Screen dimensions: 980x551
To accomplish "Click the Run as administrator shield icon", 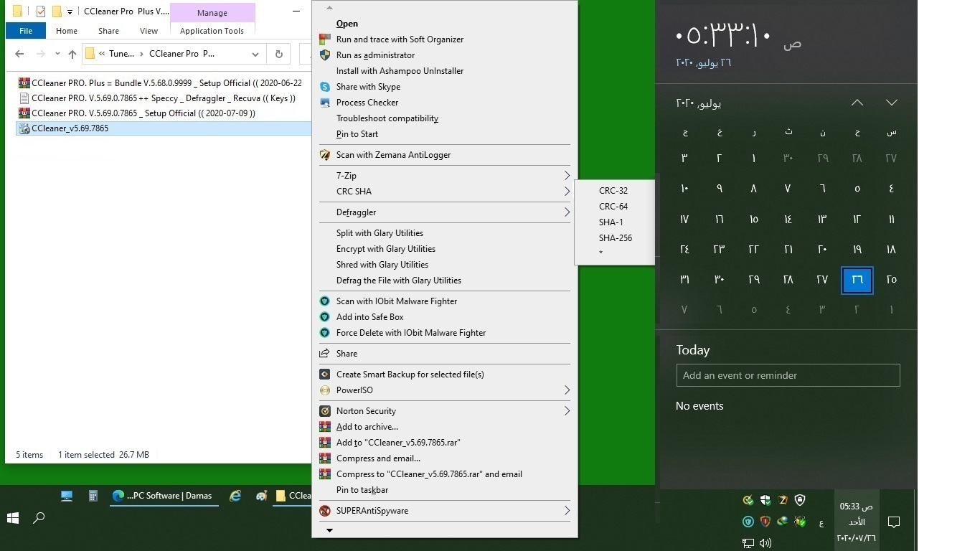I will click(x=325, y=55).
